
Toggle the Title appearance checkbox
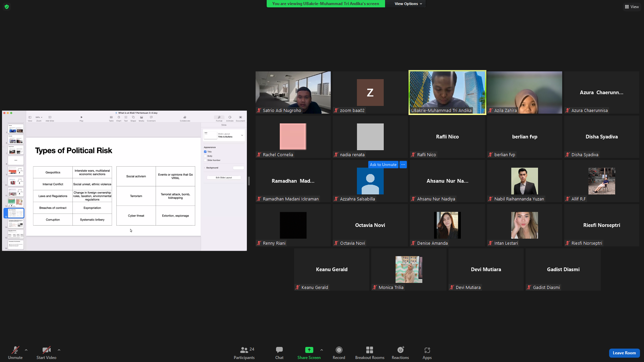pyautogui.click(x=205, y=152)
